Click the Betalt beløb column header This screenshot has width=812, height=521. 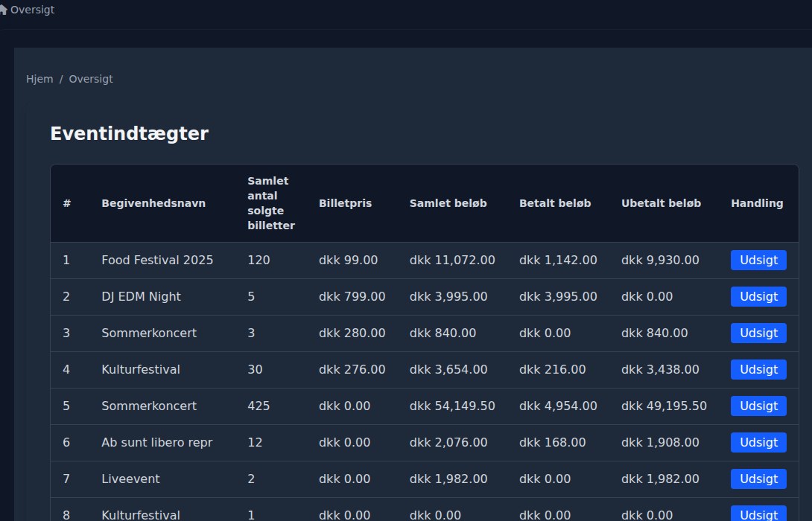click(x=555, y=203)
